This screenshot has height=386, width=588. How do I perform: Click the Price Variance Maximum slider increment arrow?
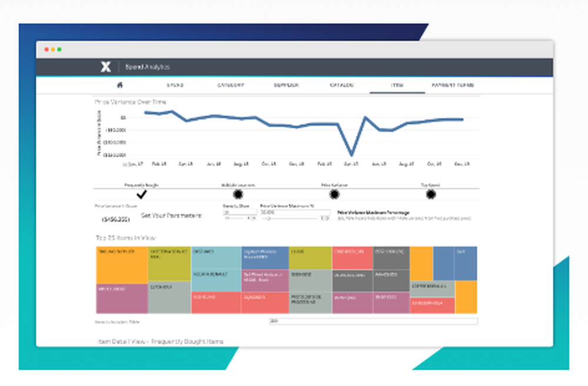pos(328,218)
